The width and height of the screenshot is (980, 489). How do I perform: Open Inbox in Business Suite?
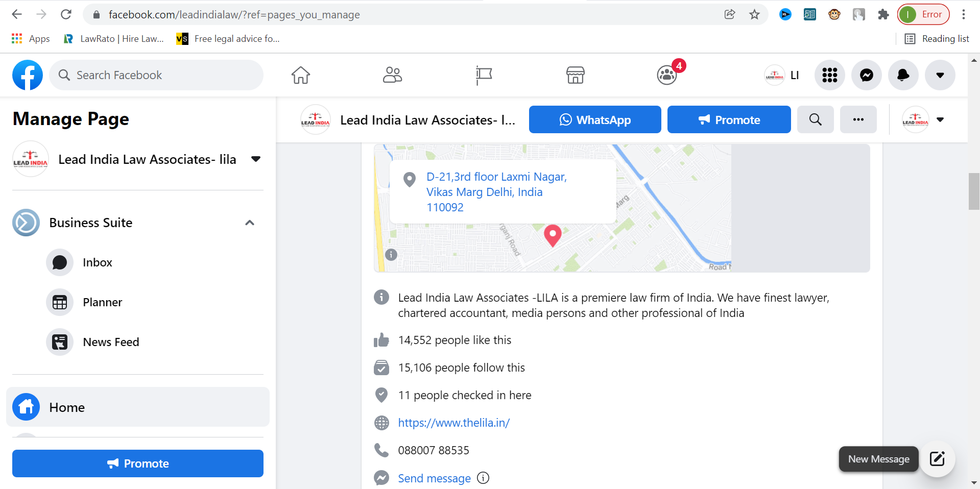point(138,262)
